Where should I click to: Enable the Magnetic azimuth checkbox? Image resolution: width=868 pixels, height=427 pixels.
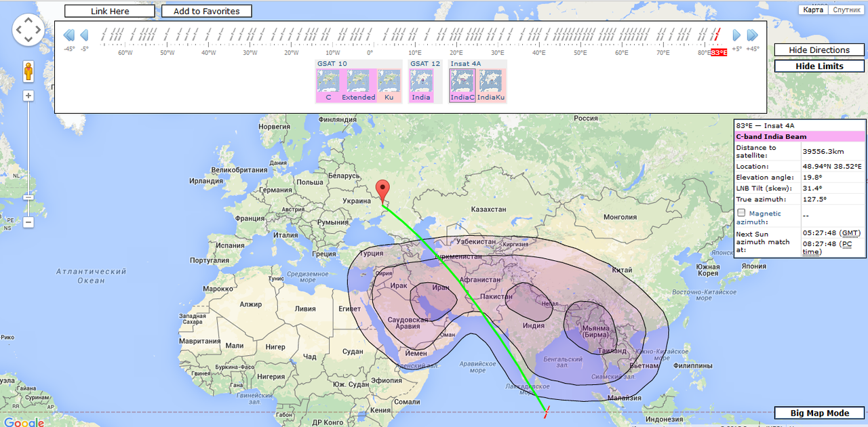click(741, 213)
